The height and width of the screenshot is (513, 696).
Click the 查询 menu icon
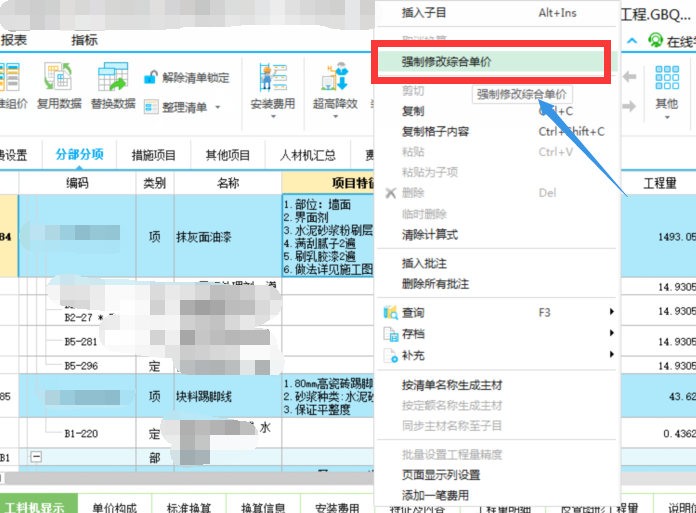[x=391, y=312]
